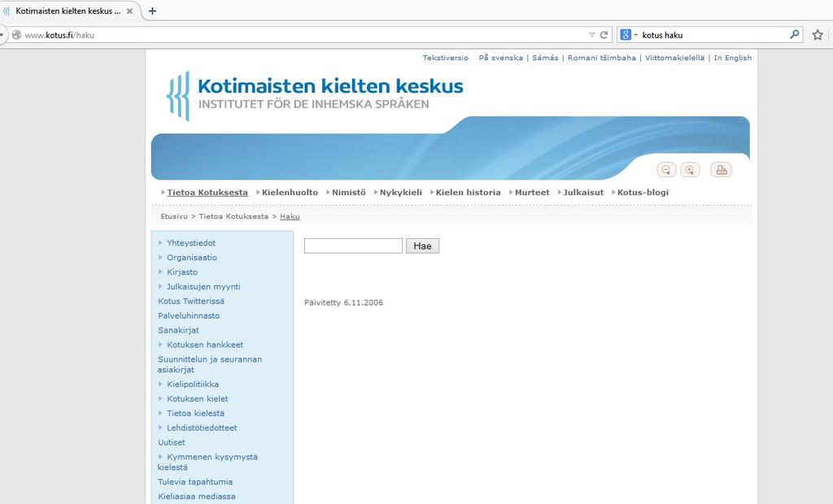Viewport: 833px width, 504px height.
Task: Open Kieliasiaa mediassa sidebar link
Action: click(197, 497)
